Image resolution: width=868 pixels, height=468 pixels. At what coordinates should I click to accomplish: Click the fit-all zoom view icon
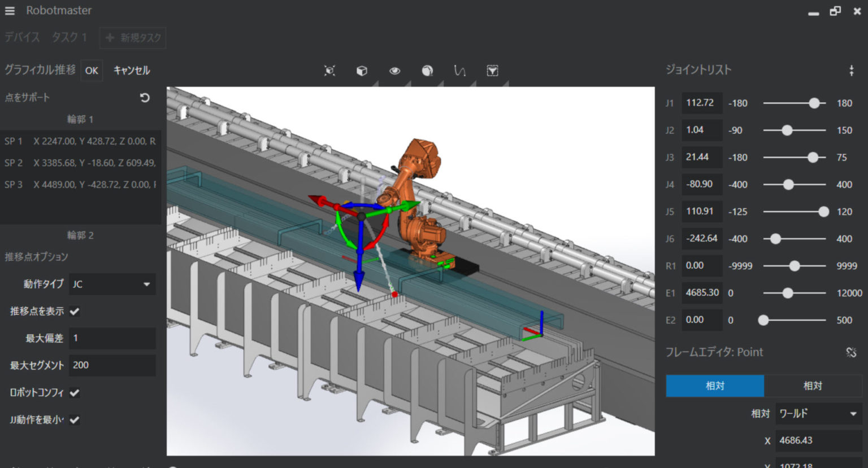click(x=329, y=71)
